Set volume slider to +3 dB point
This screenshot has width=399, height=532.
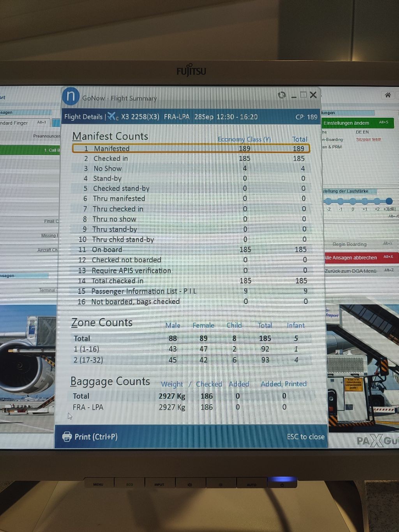tap(389, 201)
